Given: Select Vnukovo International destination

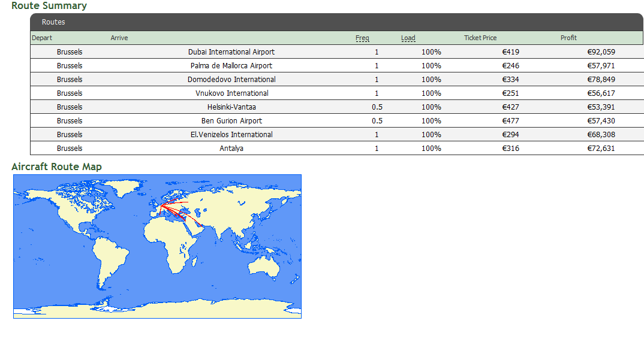Looking at the screenshot, I should 231,93.
